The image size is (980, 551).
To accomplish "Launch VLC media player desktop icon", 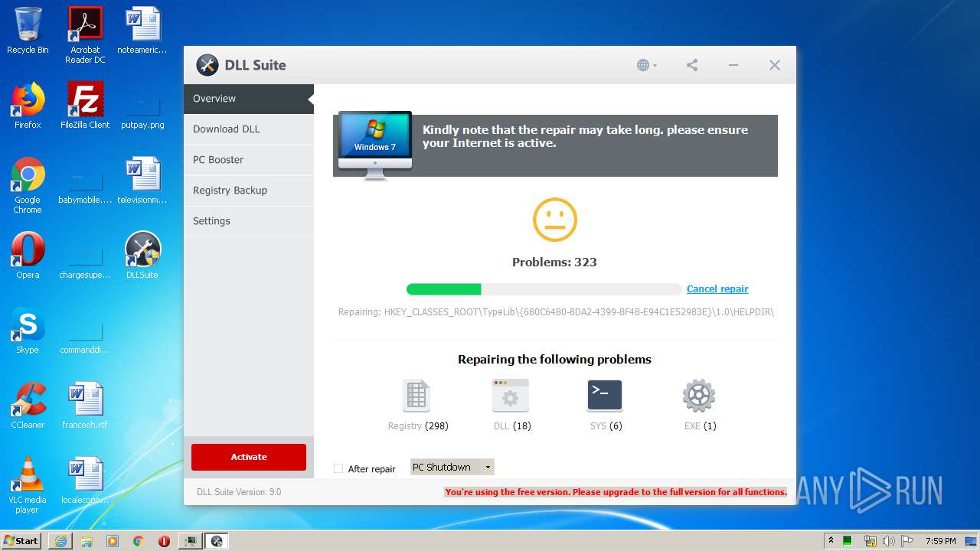I will (x=28, y=485).
